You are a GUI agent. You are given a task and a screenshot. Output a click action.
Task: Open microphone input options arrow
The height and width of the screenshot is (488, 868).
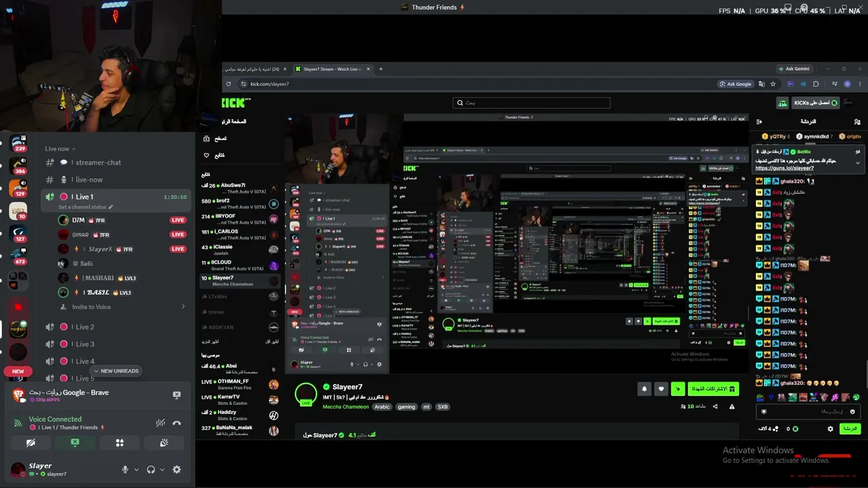136,470
